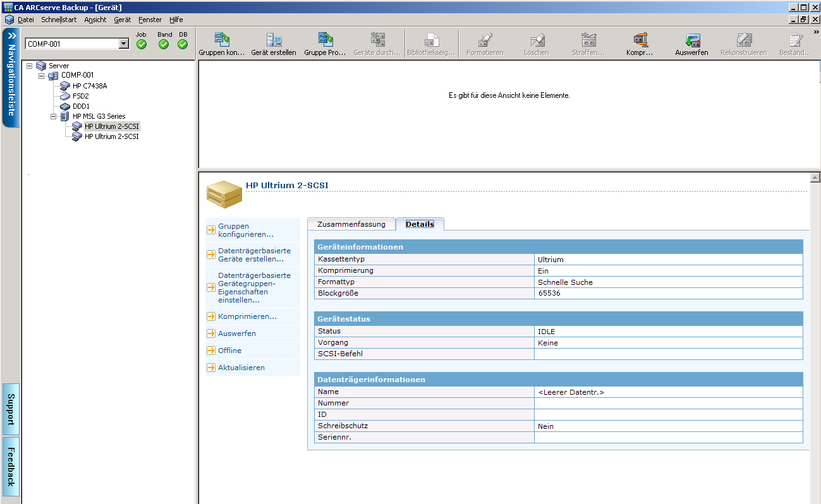Click the Offline link

(229, 351)
